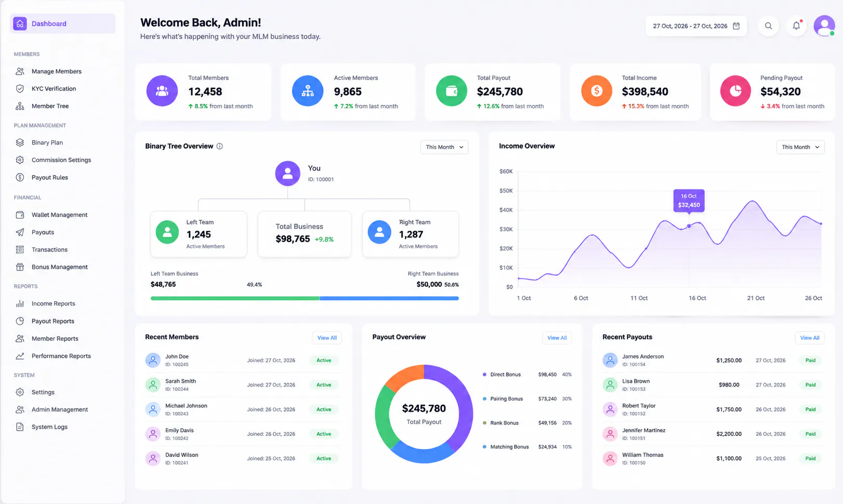The width and height of the screenshot is (843, 504).
Task: Click the Income Reports bar chart icon
Action: [20, 303]
